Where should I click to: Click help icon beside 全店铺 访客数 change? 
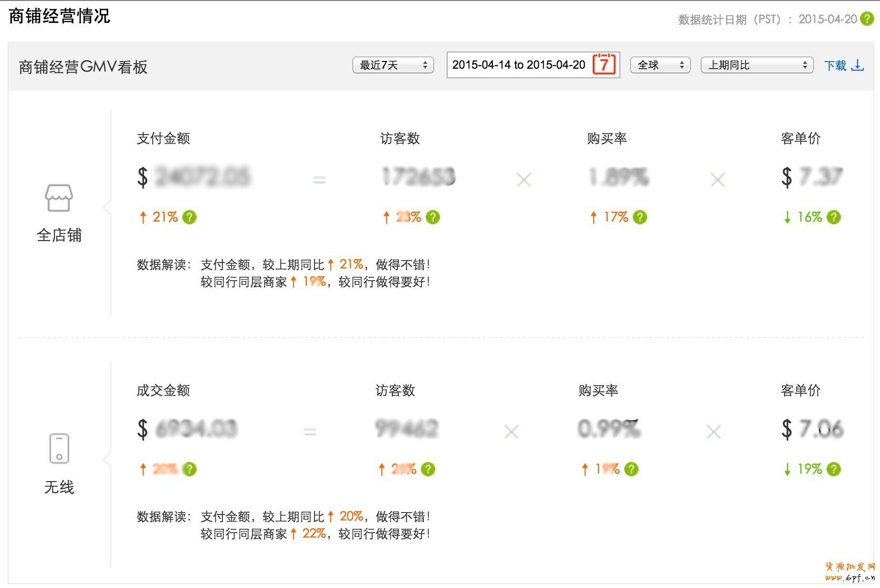432,217
